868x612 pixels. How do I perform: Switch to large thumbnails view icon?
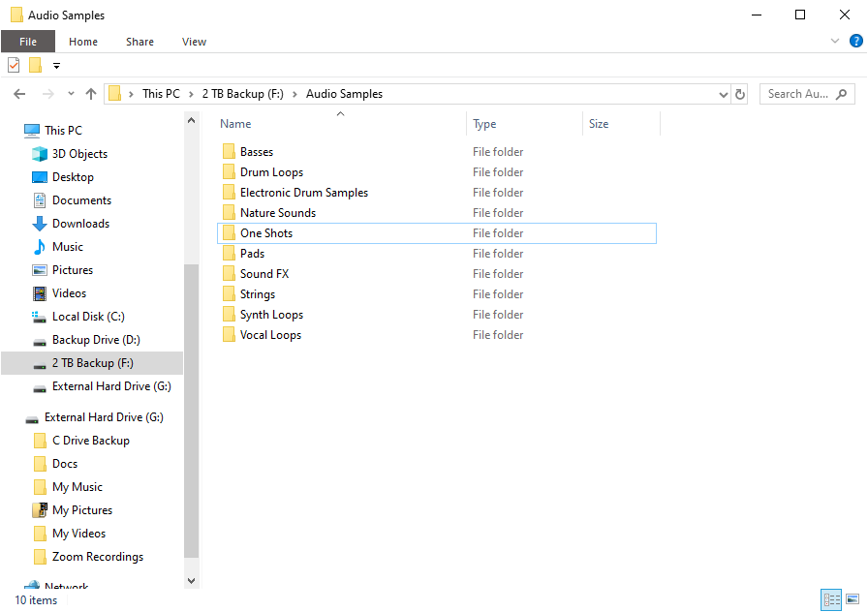coord(852,599)
